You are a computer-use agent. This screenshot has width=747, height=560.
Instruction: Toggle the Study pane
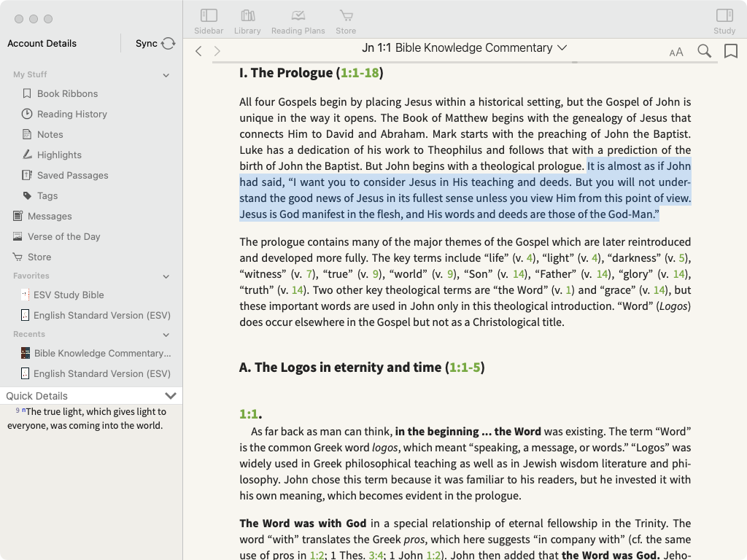724,21
